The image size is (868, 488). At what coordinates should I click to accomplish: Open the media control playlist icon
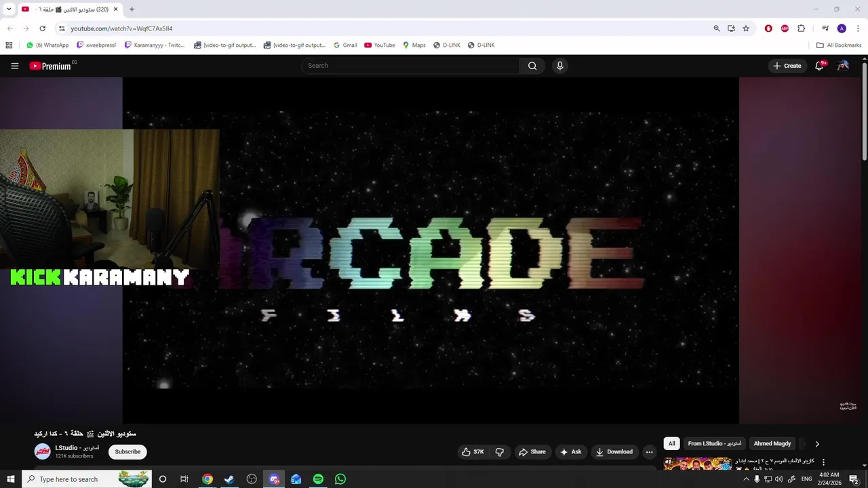(x=825, y=28)
